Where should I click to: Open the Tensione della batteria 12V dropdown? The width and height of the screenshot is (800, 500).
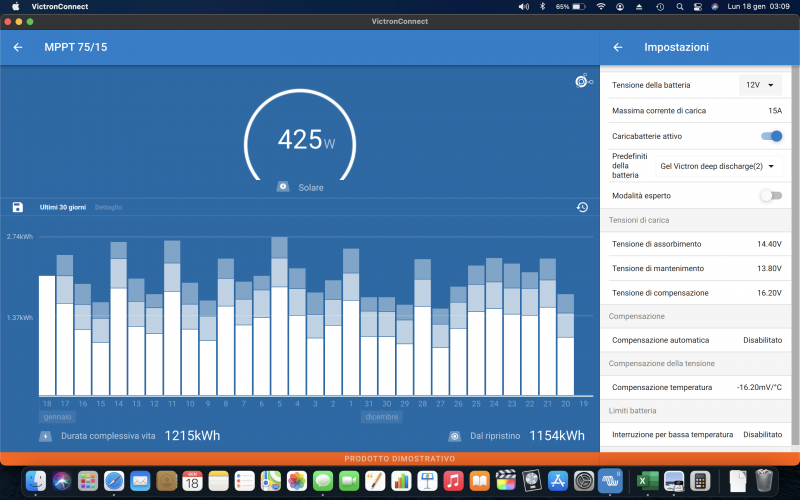[x=760, y=86]
